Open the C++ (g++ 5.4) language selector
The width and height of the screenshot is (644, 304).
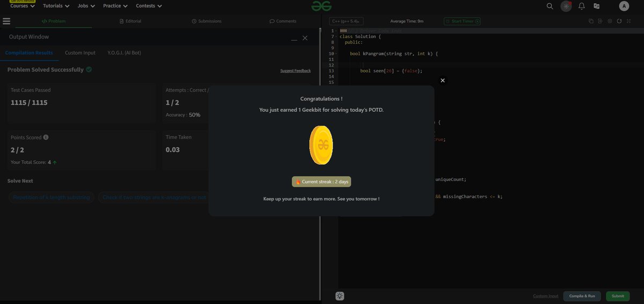(x=347, y=21)
